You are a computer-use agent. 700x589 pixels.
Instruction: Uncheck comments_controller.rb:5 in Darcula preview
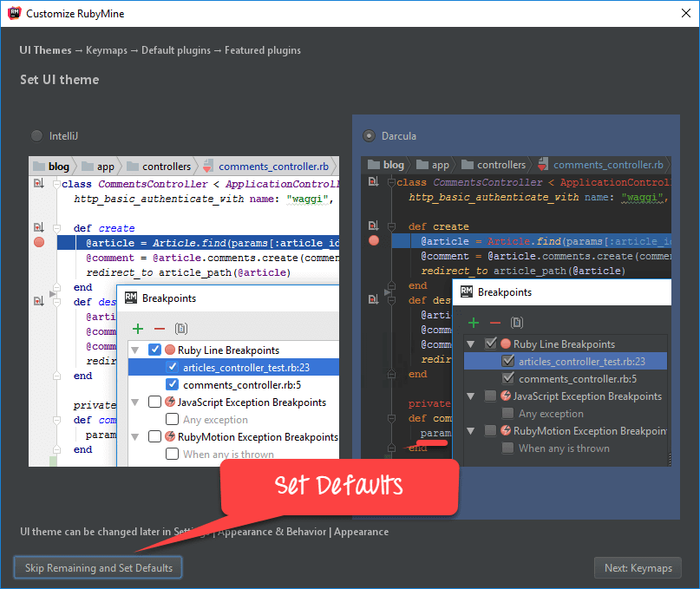[507, 379]
